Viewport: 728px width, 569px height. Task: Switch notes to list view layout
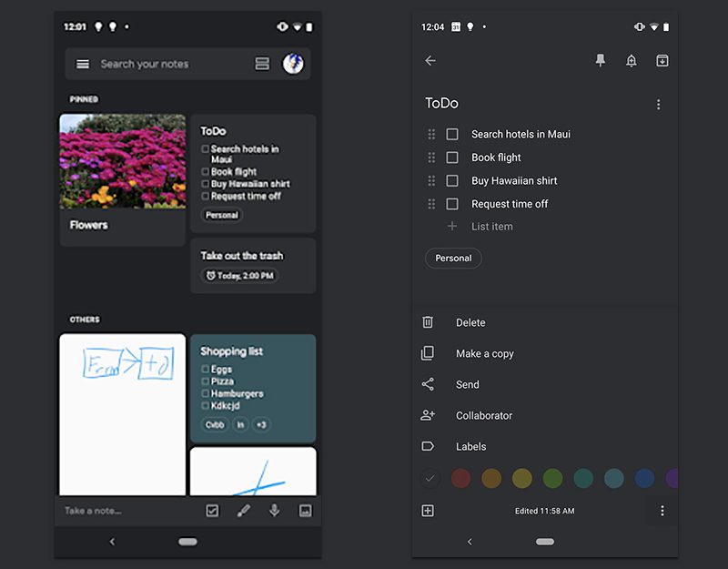coord(262,64)
